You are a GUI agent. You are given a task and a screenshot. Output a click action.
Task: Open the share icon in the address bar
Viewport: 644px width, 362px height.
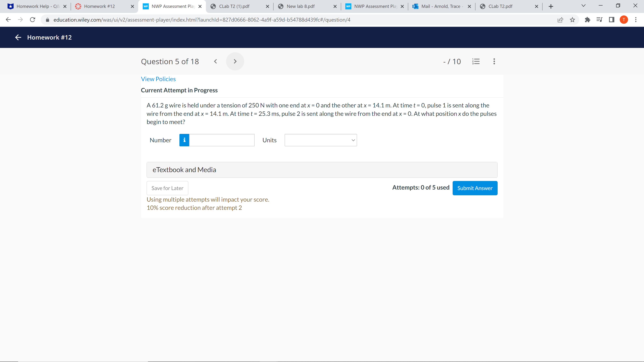pyautogui.click(x=560, y=20)
